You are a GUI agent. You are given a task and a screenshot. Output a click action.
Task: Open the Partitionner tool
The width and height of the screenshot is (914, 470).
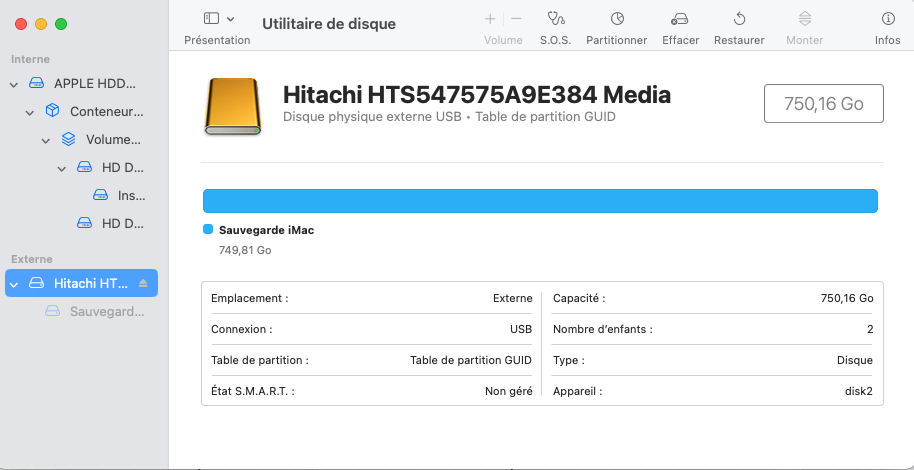[617, 19]
